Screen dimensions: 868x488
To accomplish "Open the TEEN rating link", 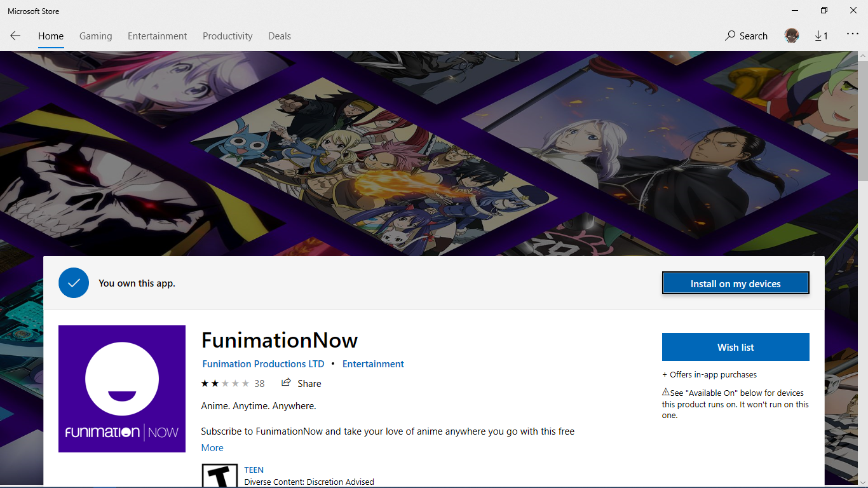I will click(254, 470).
